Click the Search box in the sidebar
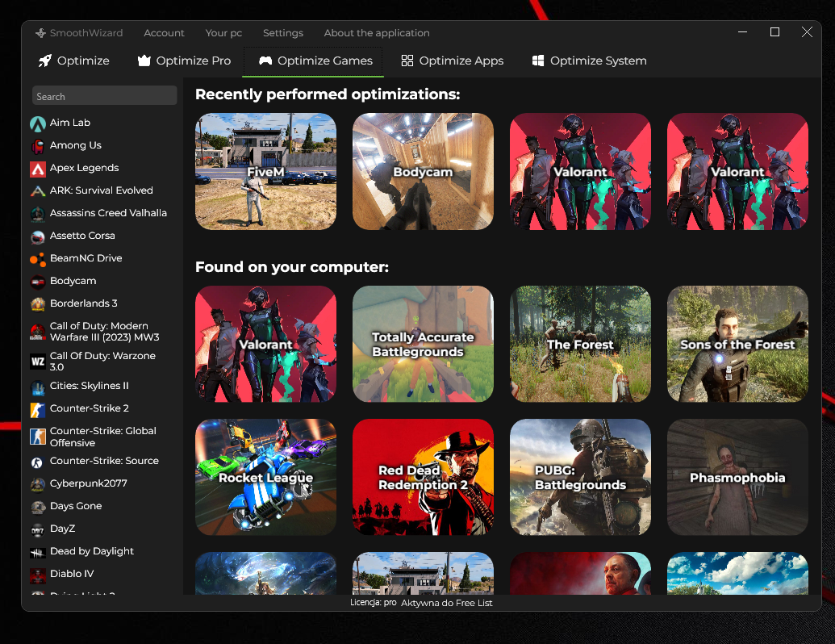Screen dimensions: 835x644 pos(103,95)
